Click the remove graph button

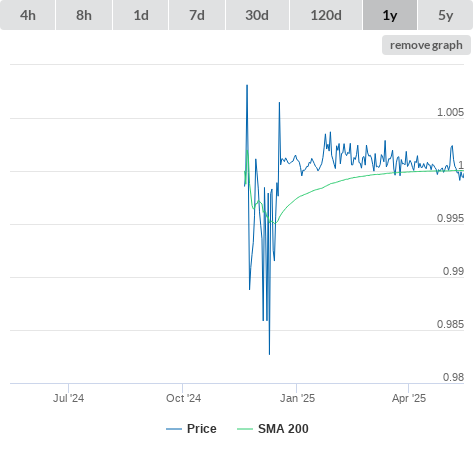coord(426,45)
